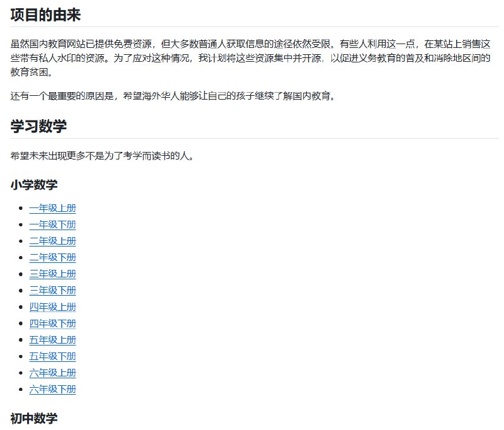Select the 六年级下册 link
The image size is (504, 430).
click(52, 389)
